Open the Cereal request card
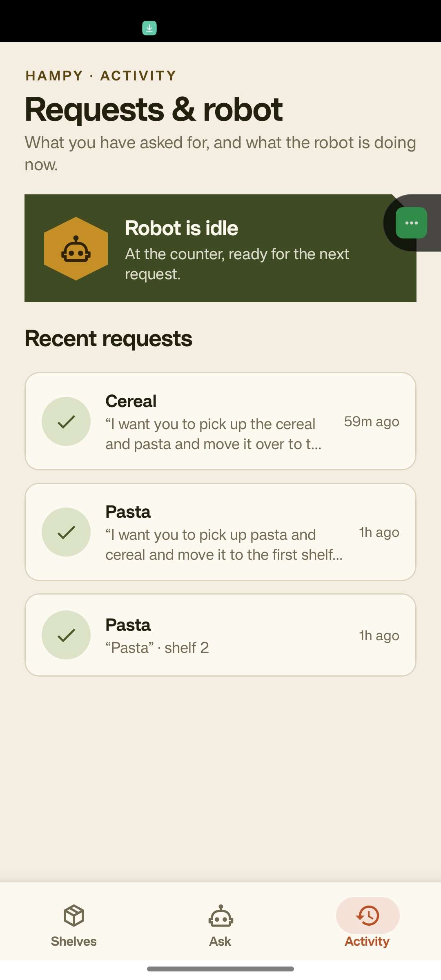 click(x=220, y=421)
